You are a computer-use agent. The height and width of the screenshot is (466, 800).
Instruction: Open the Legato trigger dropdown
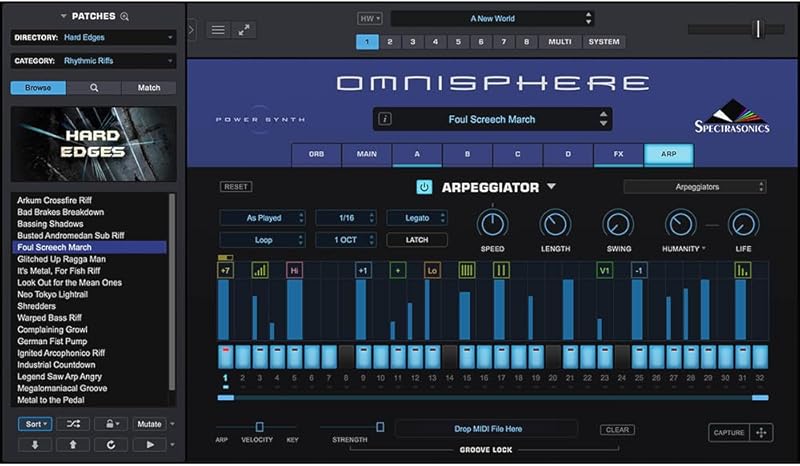(417, 218)
